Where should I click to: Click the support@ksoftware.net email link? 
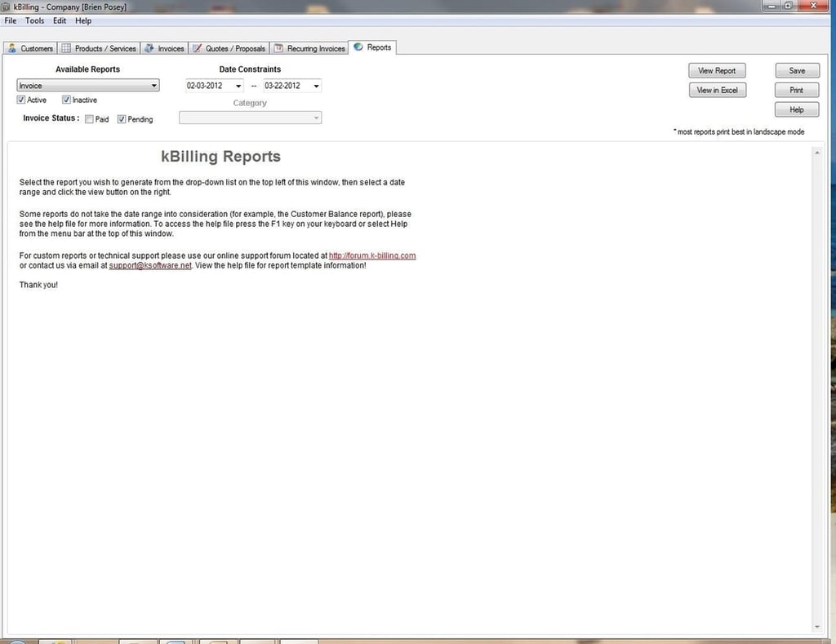click(x=150, y=265)
